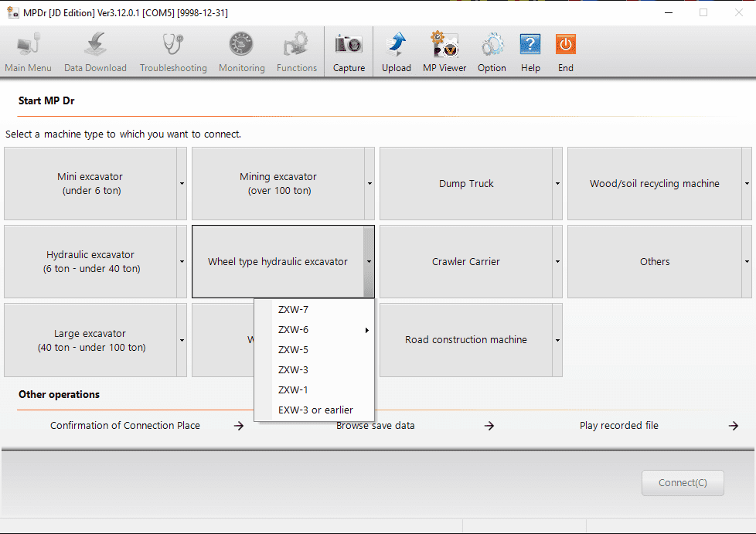Click the Play recorded file link
This screenshot has height=534, width=756.
tap(619, 426)
